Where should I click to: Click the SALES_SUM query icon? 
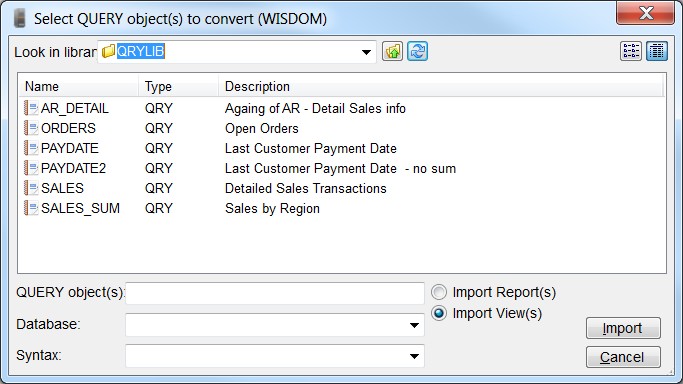point(31,208)
